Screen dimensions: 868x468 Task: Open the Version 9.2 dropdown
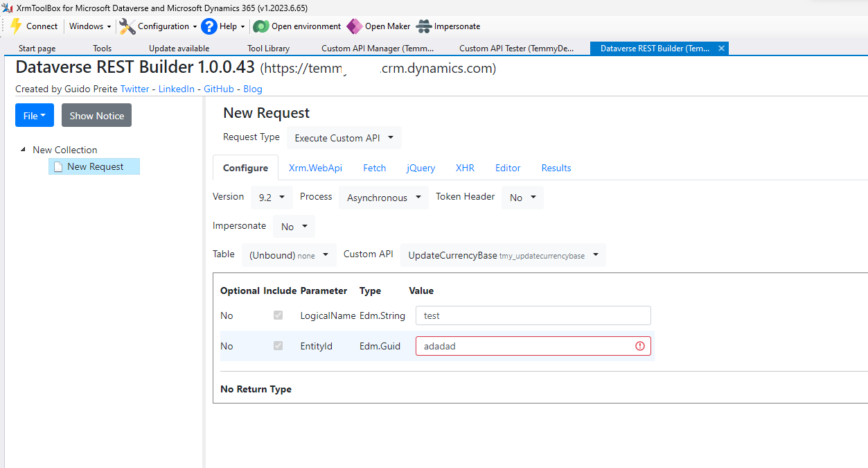click(x=272, y=198)
